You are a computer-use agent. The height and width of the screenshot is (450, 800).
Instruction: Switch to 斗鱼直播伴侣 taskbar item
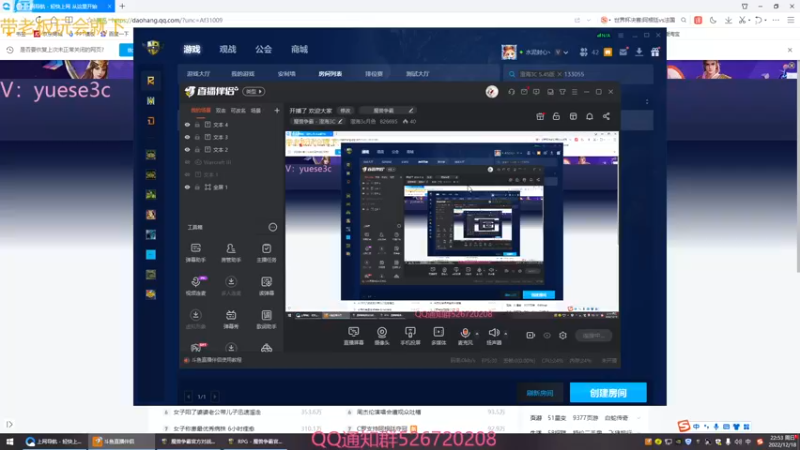tap(119, 441)
